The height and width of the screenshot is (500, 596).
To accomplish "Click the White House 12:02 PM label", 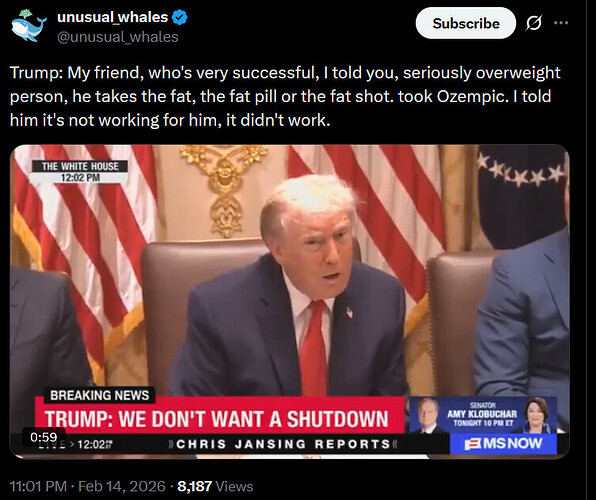I will click(x=80, y=171).
